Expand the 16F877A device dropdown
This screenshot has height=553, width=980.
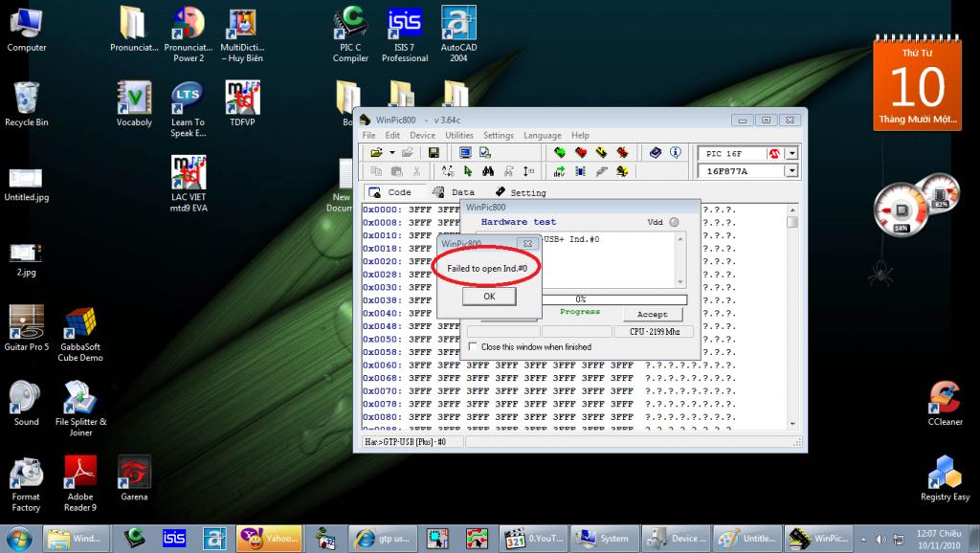point(791,170)
